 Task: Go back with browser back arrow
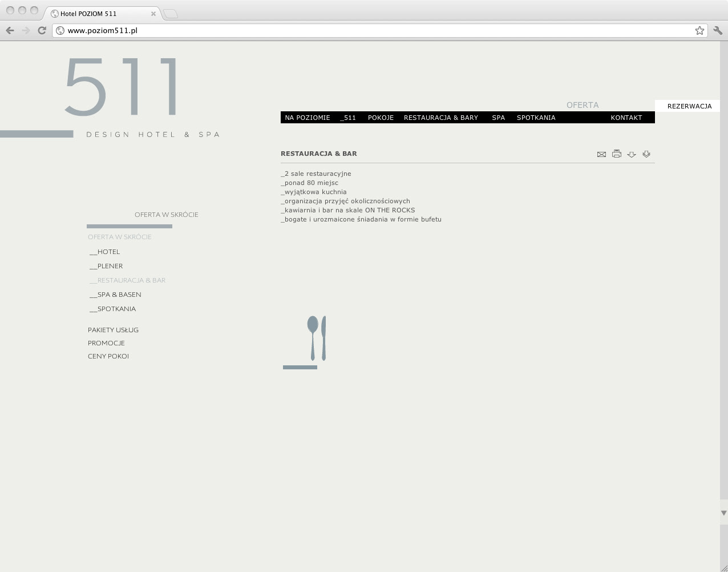(10, 31)
